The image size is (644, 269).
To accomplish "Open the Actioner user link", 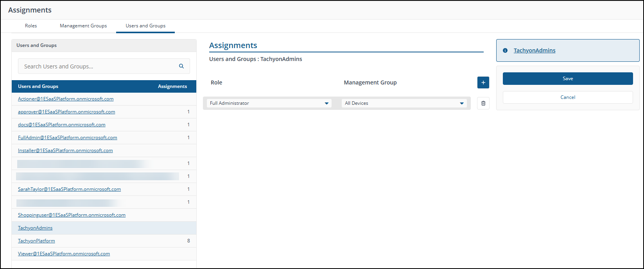I will pyautogui.click(x=66, y=99).
